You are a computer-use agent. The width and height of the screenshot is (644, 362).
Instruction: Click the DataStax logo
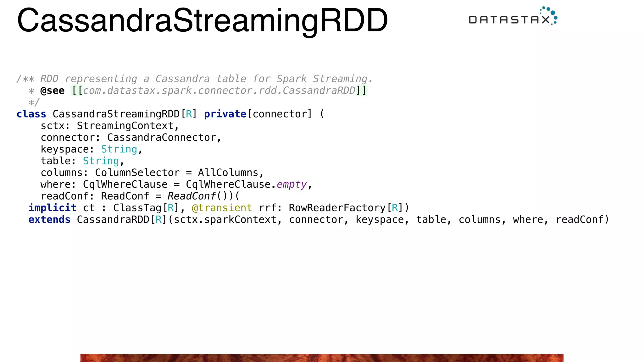[x=513, y=16]
